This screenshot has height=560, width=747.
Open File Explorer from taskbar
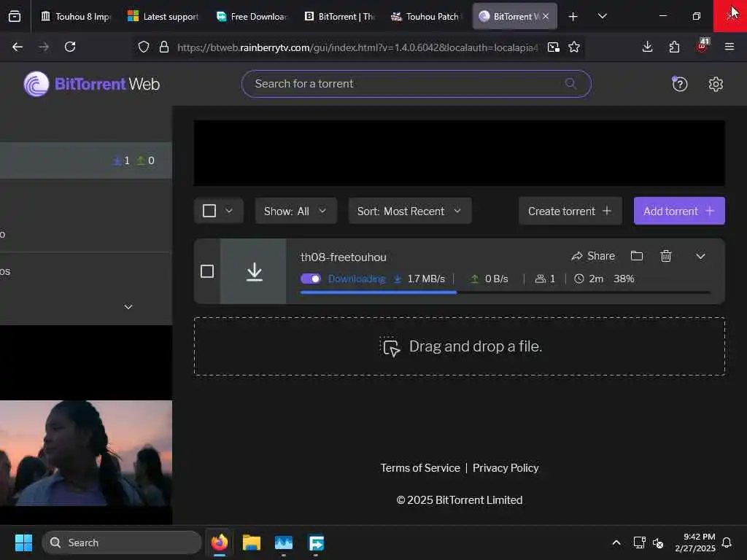[x=251, y=542]
